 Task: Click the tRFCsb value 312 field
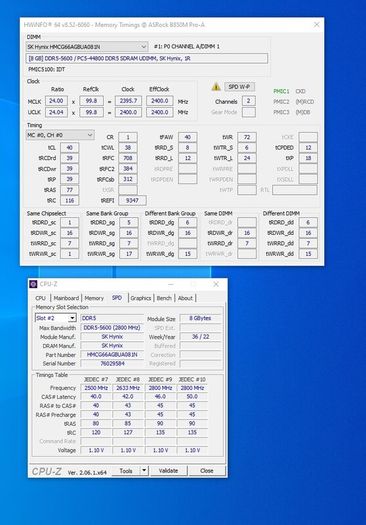[128, 179]
